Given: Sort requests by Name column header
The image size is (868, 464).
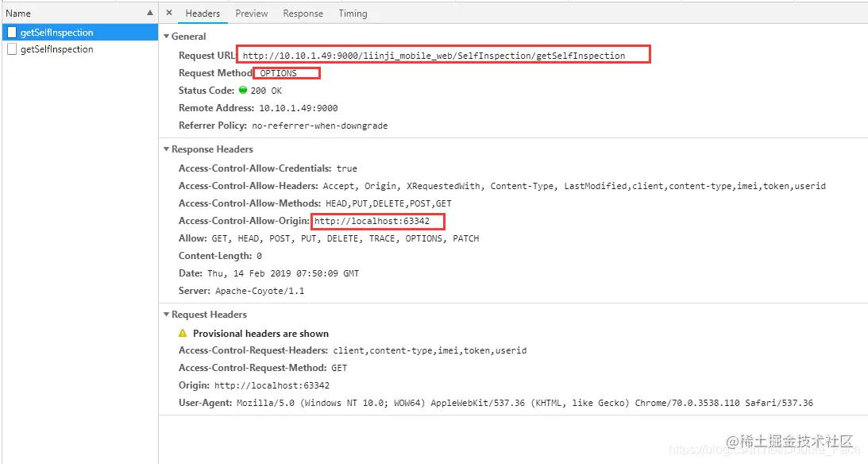Looking at the screenshot, I should click(x=79, y=13).
